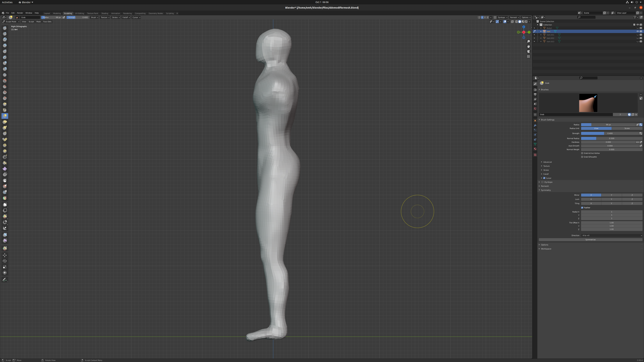Viewport: 644px width, 362px height.
Task: Toggle X-ray display in viewport header
Action: (512, 22)
